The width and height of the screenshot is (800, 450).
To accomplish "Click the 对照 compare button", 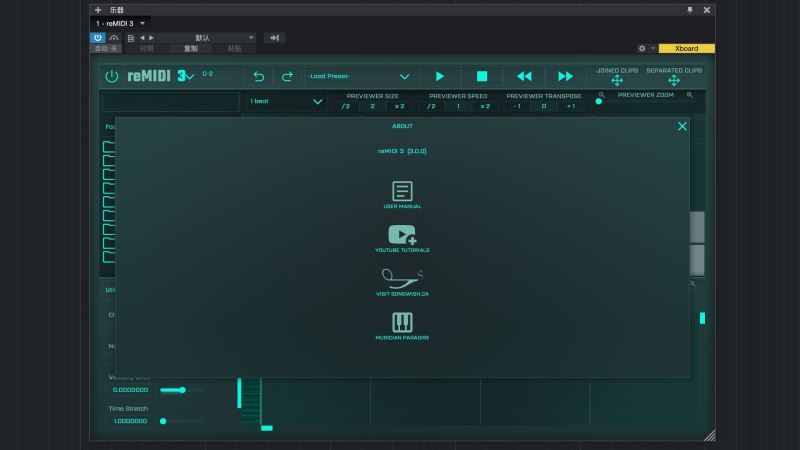I will [x=147, y=48].
